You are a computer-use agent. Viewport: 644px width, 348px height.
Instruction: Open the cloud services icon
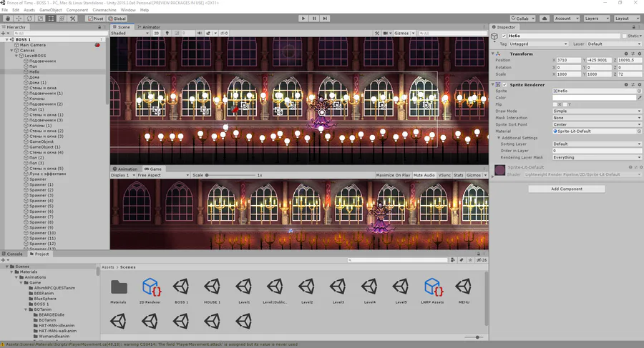tap(545, 19)
